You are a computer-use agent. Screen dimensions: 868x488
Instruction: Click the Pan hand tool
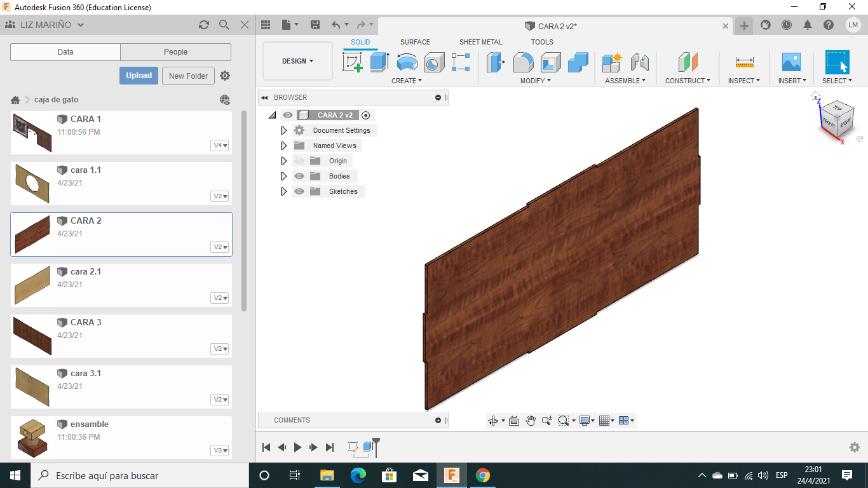pos(531,421)
